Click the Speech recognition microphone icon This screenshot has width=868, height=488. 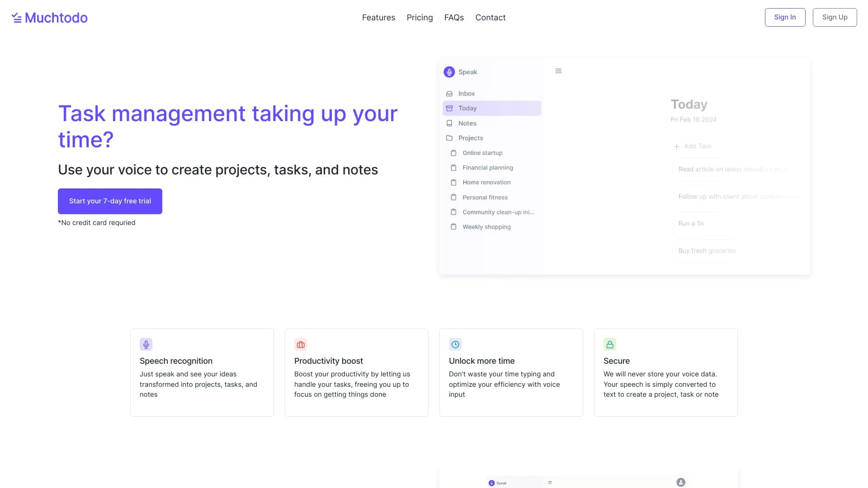pyautogui.click(x=146, y=344)
